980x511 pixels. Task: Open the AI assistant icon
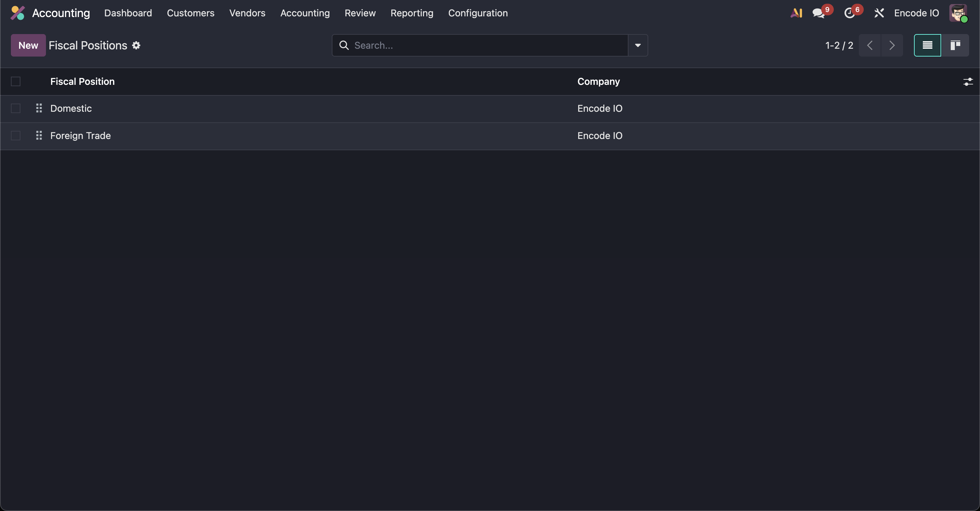[x=796, y=13]
